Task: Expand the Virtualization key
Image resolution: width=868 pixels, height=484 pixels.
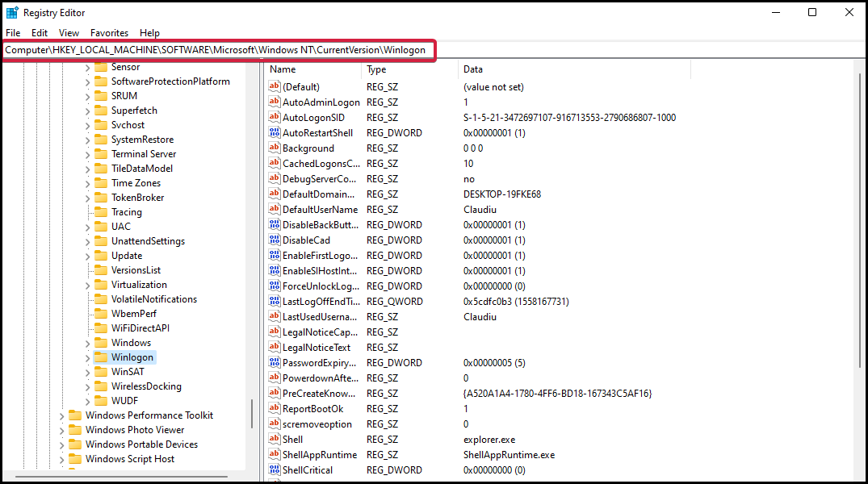Action: (87, 285)
